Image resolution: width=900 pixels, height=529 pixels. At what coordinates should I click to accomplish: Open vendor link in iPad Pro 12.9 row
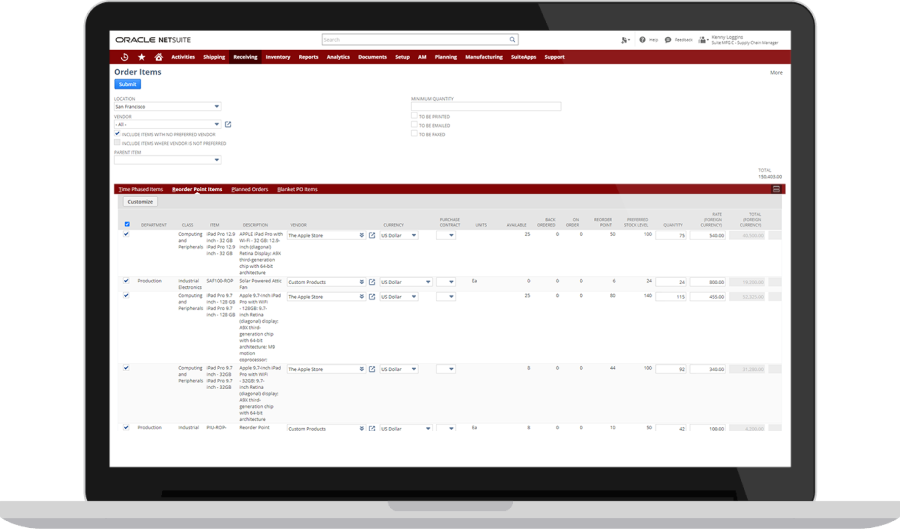pos(372,235)
